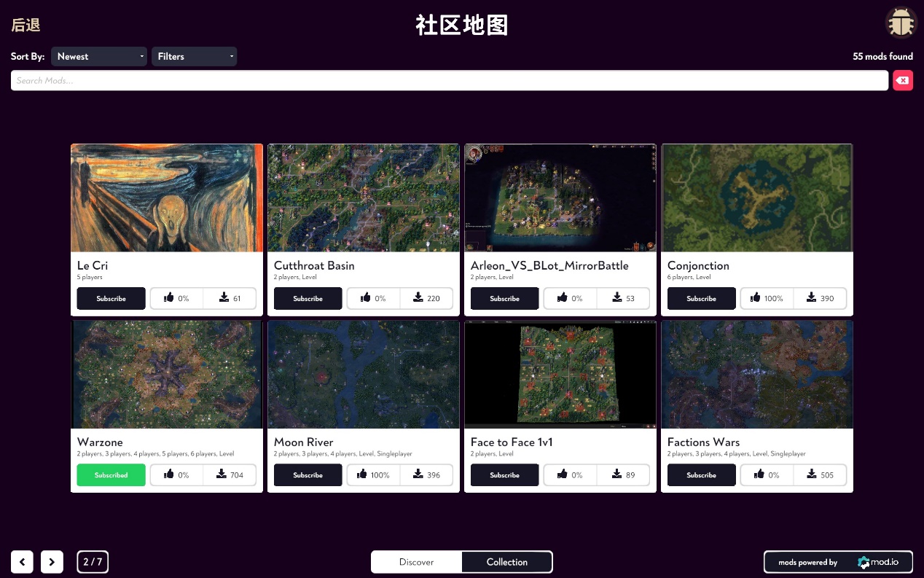The width and height of the screenshot is (924, 578).
Task: Switch to the Discover tab
Action: tap(417, 562)
